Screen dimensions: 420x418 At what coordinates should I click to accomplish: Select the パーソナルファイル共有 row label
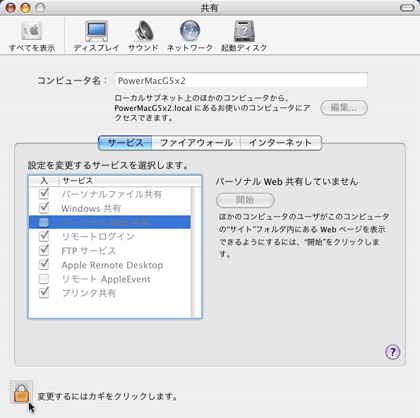112,194
